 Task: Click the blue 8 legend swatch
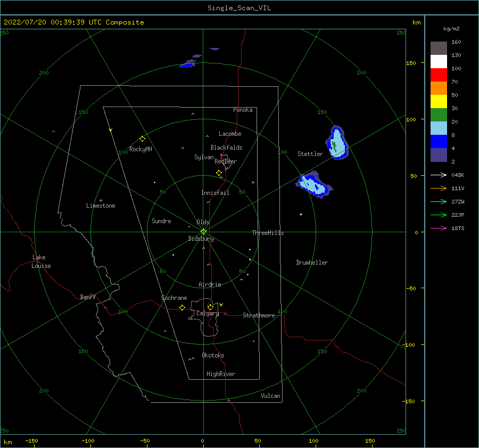coord(439,141)
